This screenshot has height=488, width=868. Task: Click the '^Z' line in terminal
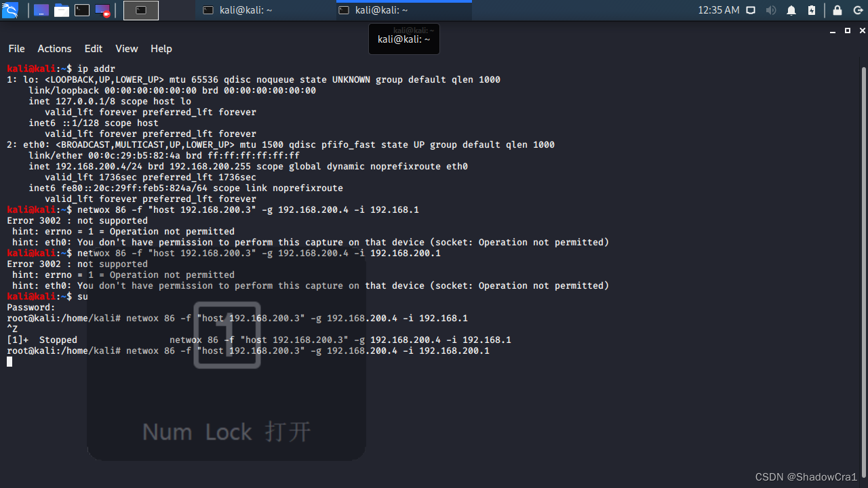12,329
